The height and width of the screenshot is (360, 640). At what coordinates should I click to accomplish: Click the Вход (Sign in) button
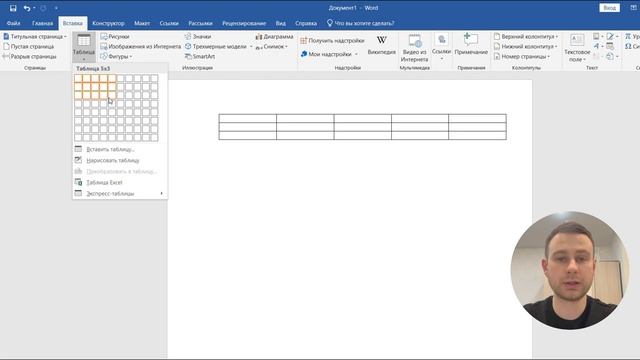[609, 8]
